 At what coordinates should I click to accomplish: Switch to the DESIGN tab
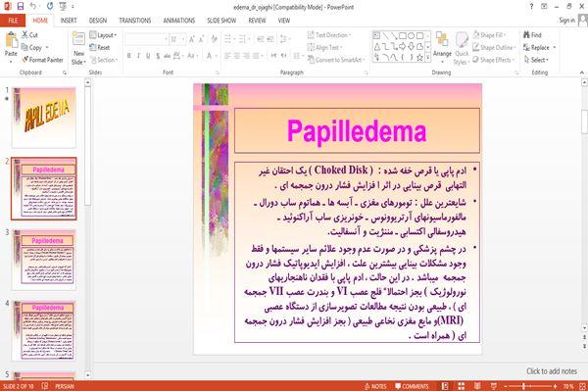(98, 21)
